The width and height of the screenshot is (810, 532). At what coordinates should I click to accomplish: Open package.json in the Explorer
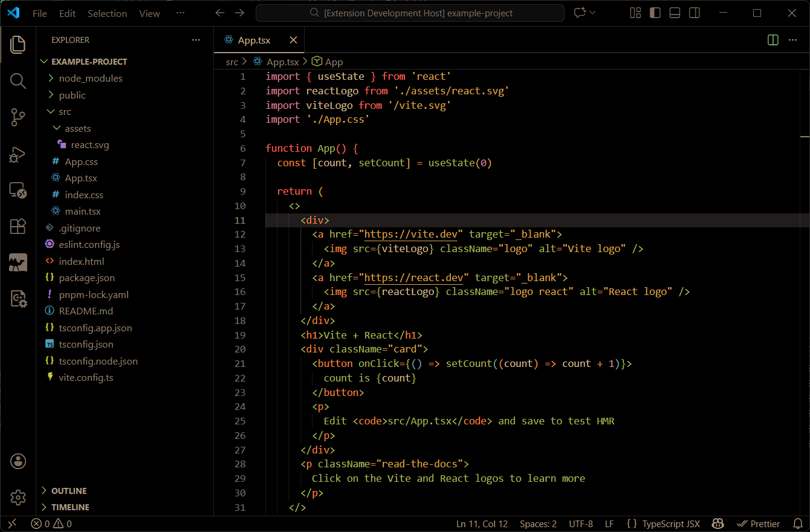pyautogui.click(x=125, y=278)
